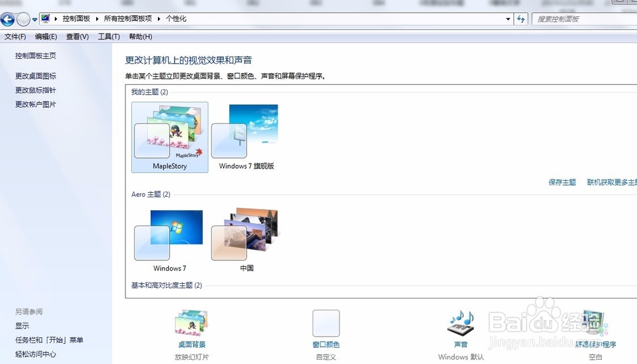Viewport: 637px width, 364px height.
Task: Click the 声音 text link
Action: point(461,344)
